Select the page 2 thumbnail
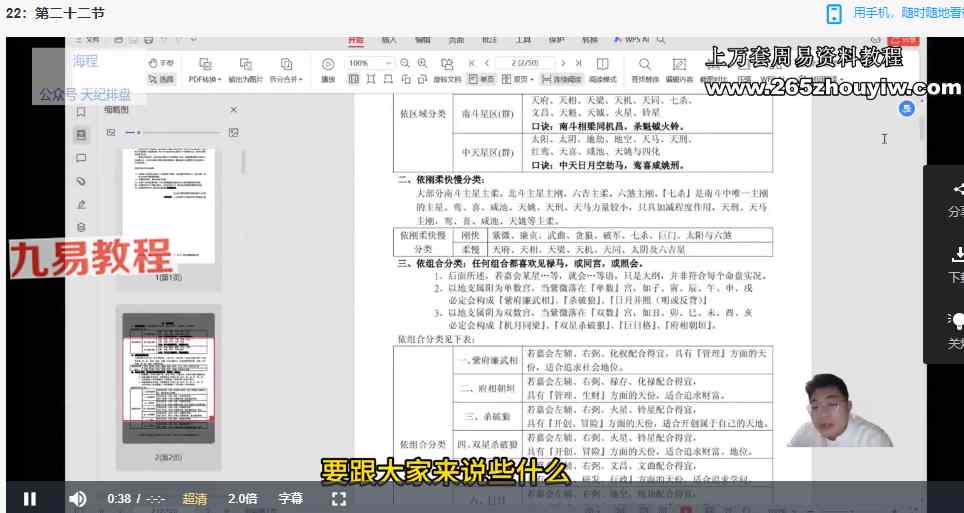 (168, 379)
